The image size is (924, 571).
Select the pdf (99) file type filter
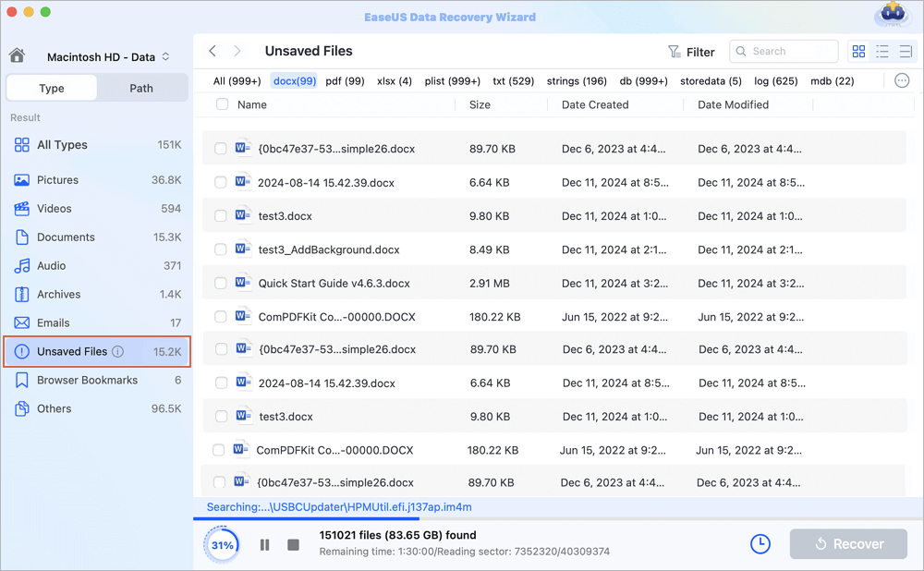coord(345,81)
